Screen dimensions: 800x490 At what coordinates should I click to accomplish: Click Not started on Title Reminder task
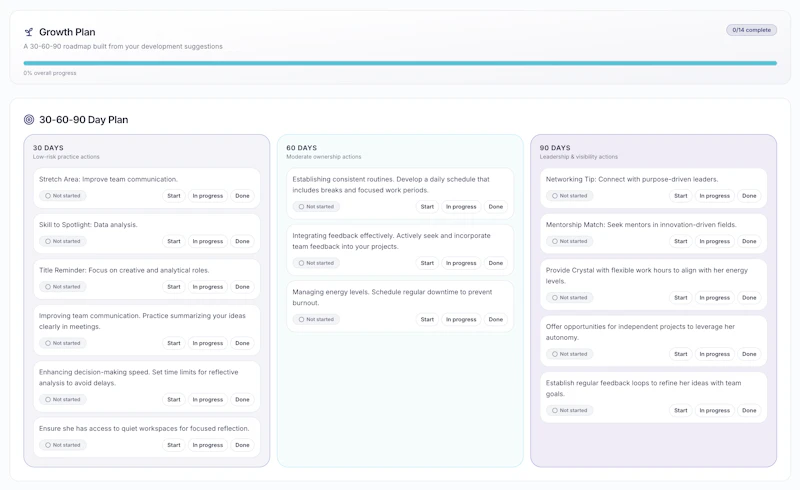point(63,287)
